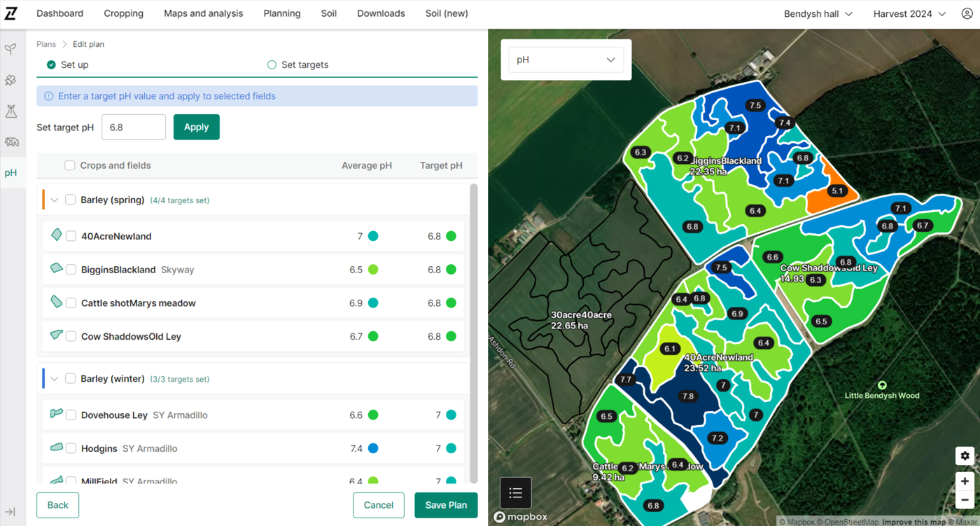The height and width of the screenshot is (526, 980).
Task: Open the pH map layer dropdown
Action: point(566,60)
